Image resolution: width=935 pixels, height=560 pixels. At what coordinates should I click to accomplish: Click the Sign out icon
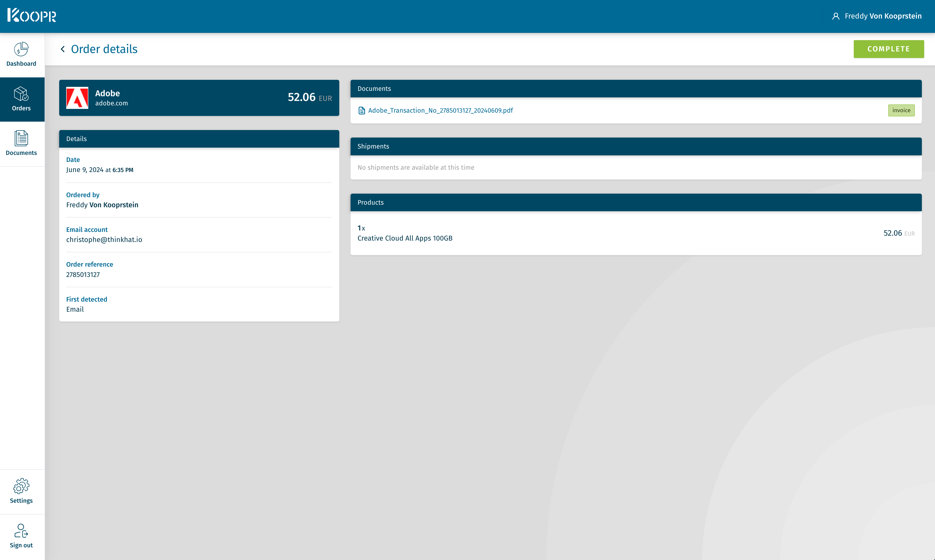(x=21, y=531)
